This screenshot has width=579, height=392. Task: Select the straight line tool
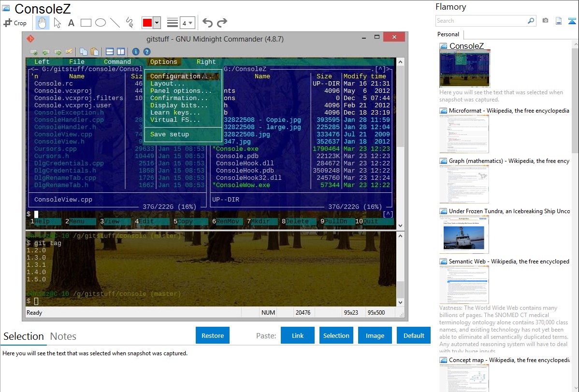[x=115, y=23]
